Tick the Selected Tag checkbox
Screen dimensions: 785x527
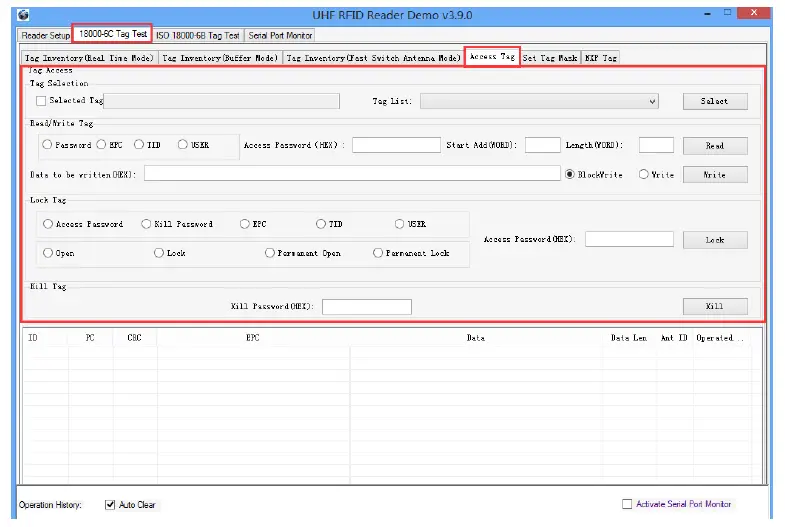coord(41,101)
